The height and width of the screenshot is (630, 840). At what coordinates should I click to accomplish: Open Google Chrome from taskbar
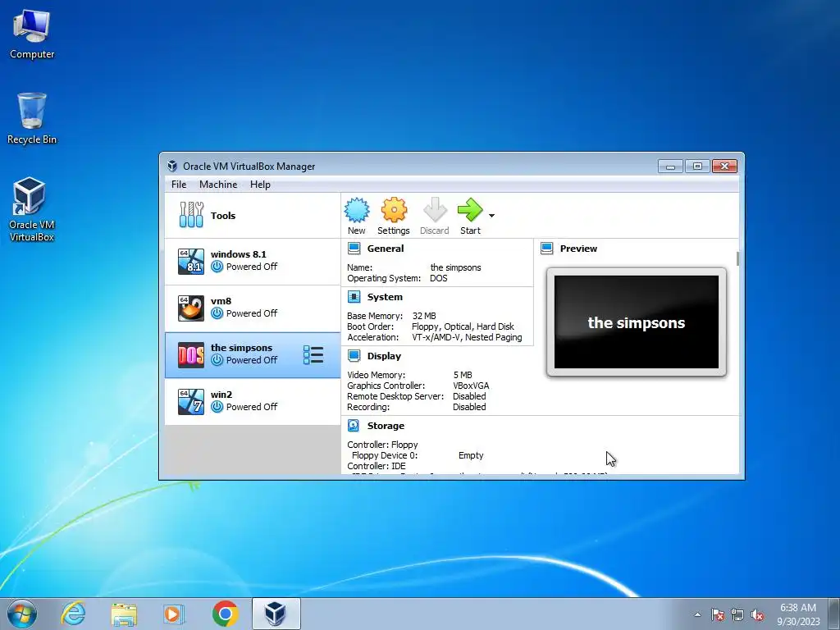point(226,614)
